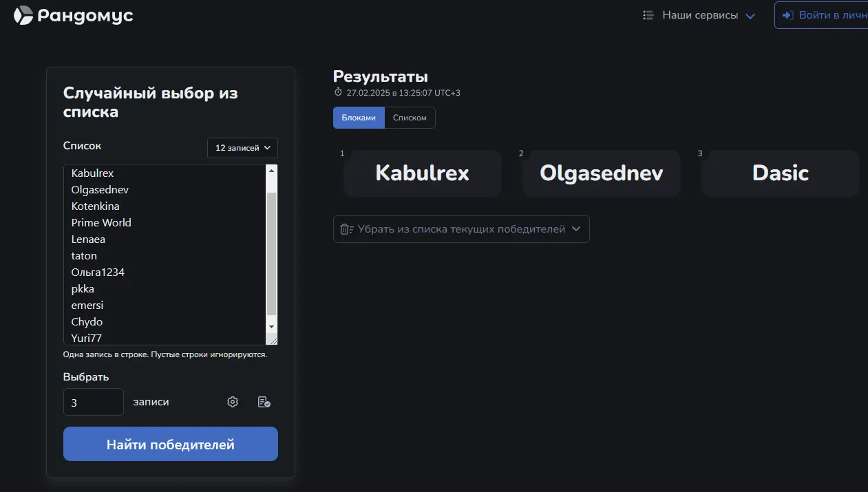The width and height of the screenshot is (868, 492).
Task: Click the list-check icon beside the gear
Action: click(264, 402)
